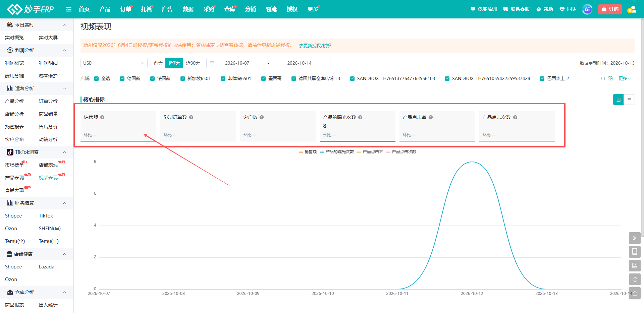The width and height of the screenshot is (644, 313).
Task: Collapse the 利润分析 sidebar section
Action: pyautogui.click(x=65, y=50)
